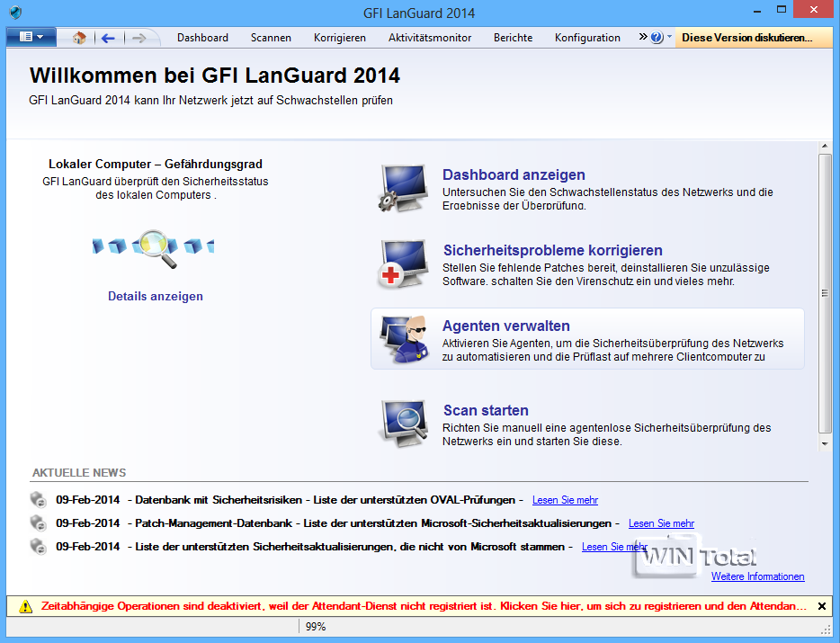This screenshot has height=643, width=840.
Task: Open the Aktivitätsmonitor tab
Action: (x=430, y=38)
